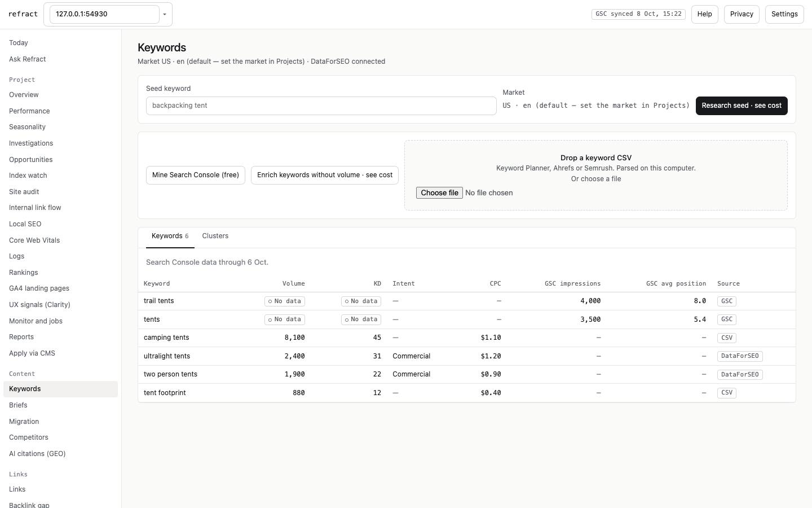
Task: Open the Settings page
Action: (784, 14)
